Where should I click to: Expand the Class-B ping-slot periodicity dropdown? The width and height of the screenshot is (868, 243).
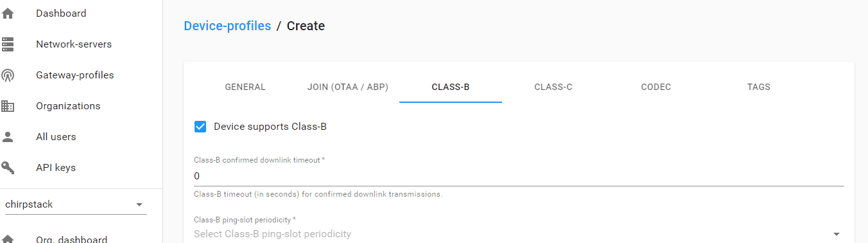pos(519,234)
